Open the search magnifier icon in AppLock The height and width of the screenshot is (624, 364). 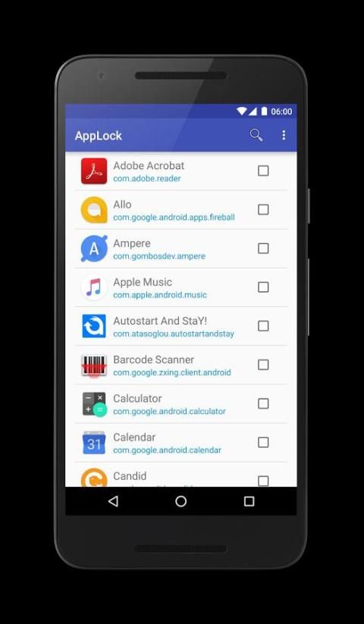tap(256, 135)
